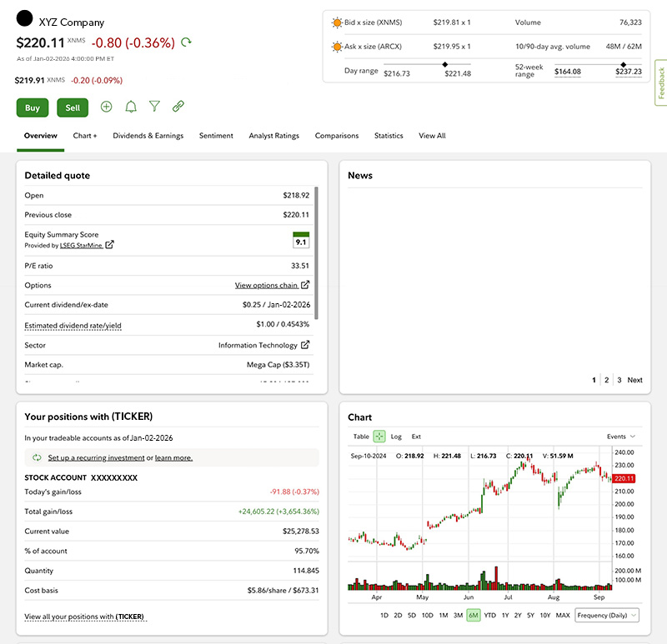This screenshot has height=644, width=667.
Task: Open the Frequency (Daily) dropdown
Action: pos(607,615)
